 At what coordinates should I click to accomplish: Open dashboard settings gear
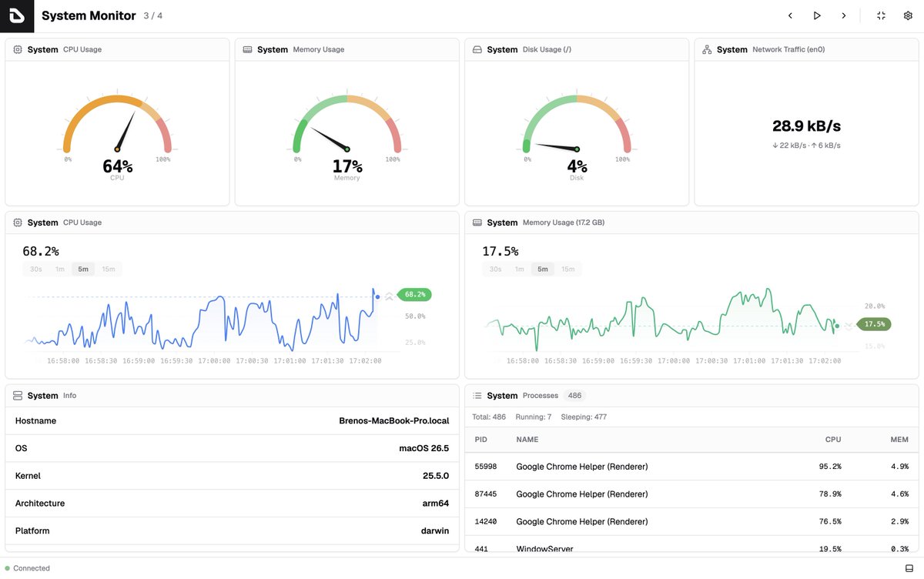908,15
